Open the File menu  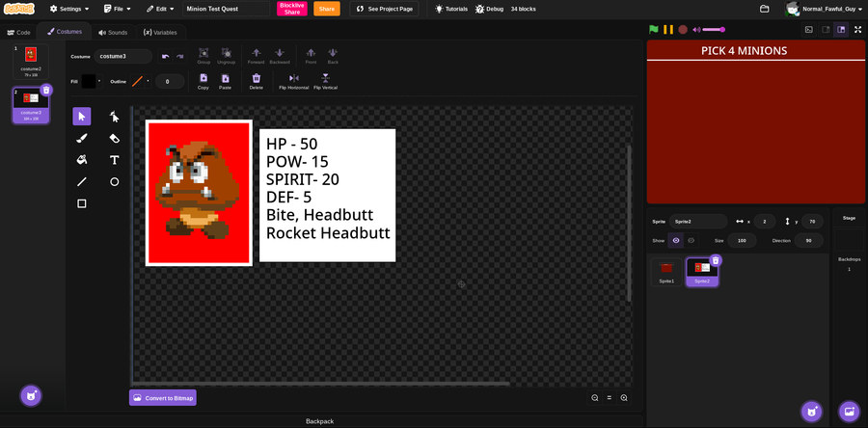pyautogui.click(x=118, y=9)
